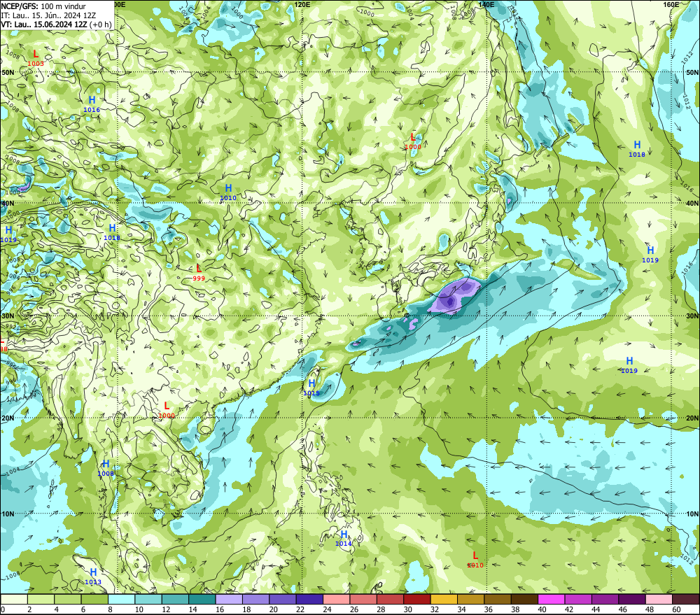
Task: Select the olive green 6–8 legend swatch
Action: coord(94,599)
